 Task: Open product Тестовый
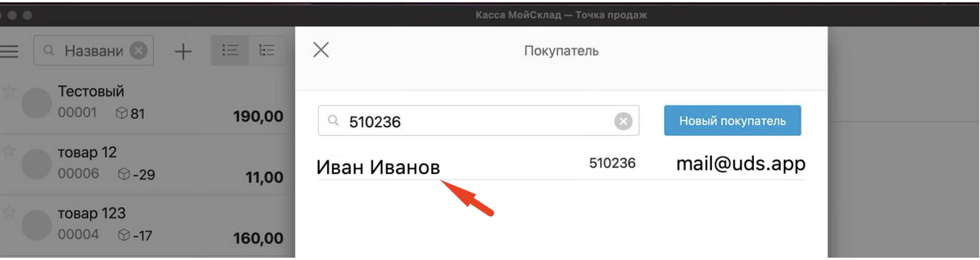point(143,103)
